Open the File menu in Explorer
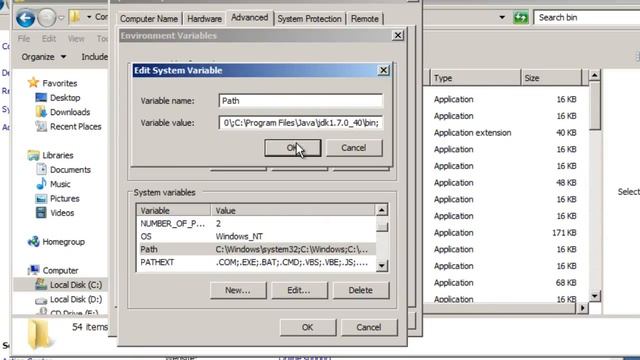Image resolution: width=640 pixels, height=360 pixels. coord(24,38)
